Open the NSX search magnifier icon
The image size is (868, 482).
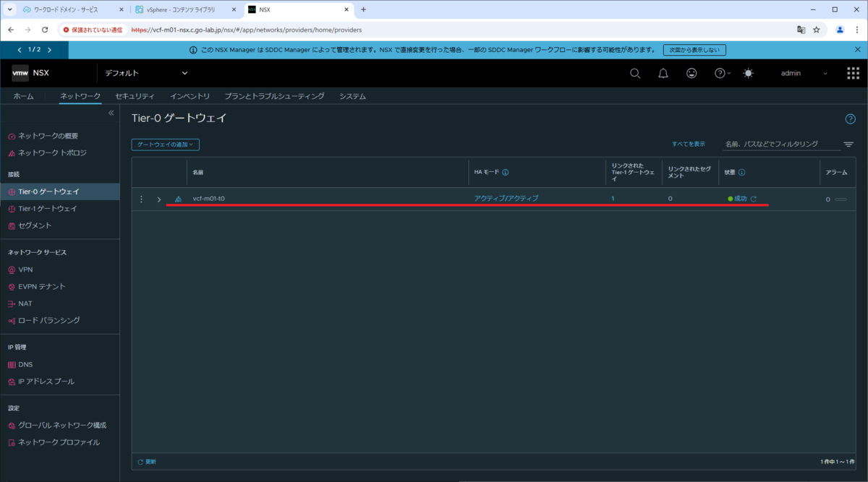635,73
